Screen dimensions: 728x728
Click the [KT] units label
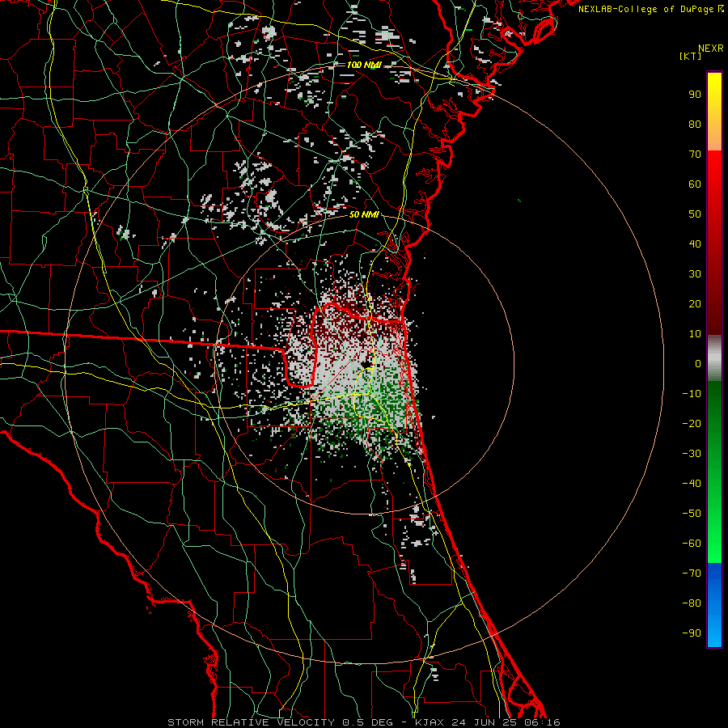(x=691, y=56)
